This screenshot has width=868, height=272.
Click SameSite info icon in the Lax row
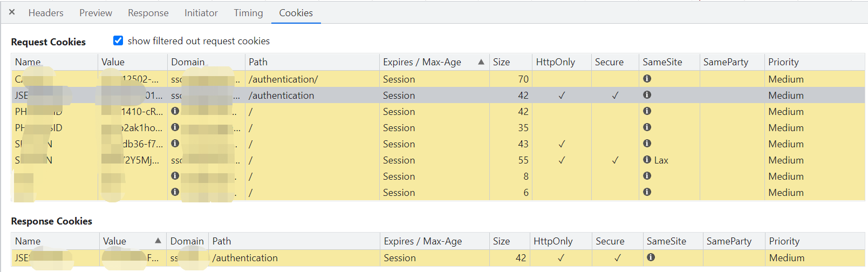point(647,160)
